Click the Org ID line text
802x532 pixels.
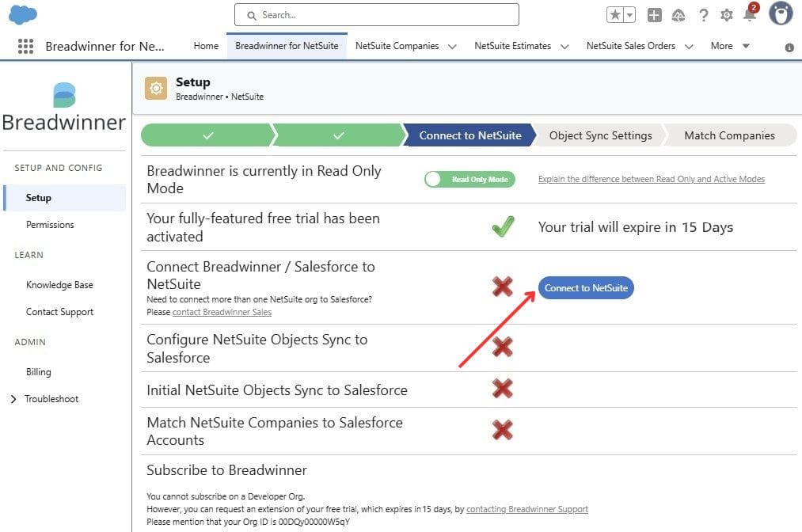(x=248, y=522)
